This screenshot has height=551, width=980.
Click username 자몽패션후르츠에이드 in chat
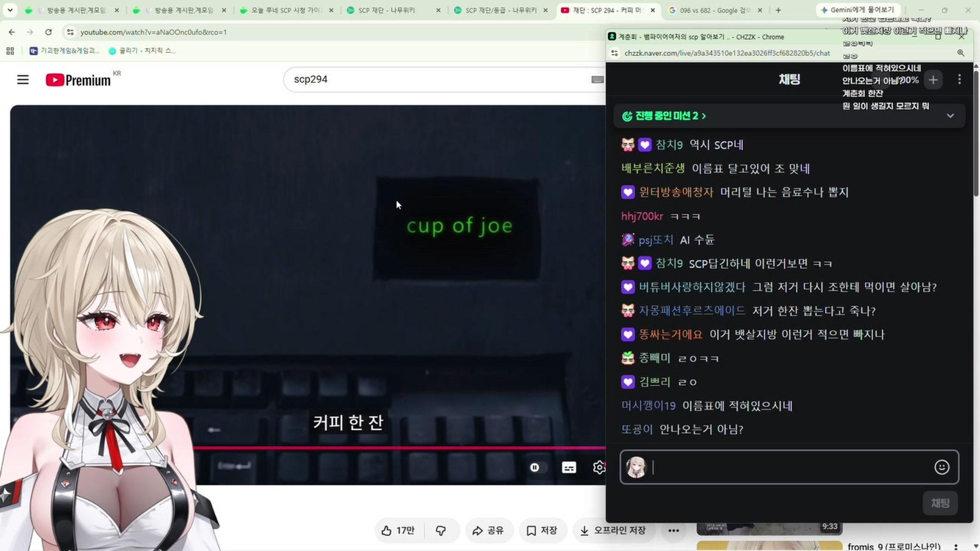[692, 311]
